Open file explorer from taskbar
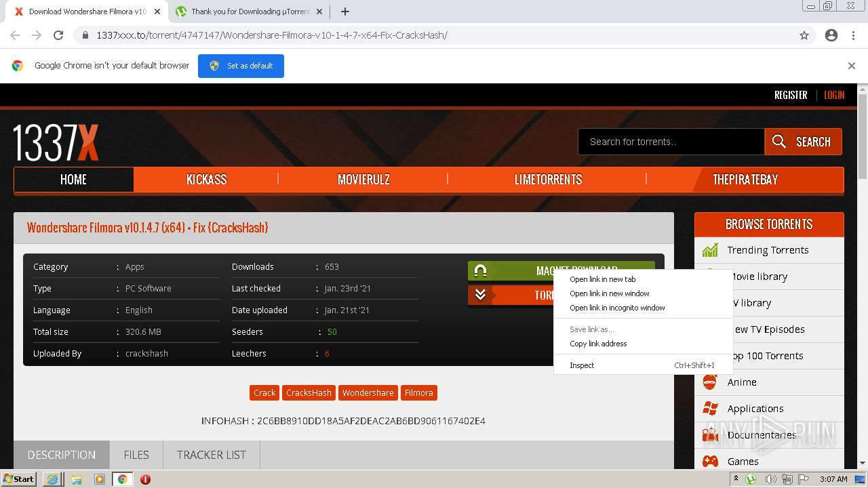This screenshot has height=488, width=868. pos(77,479)
